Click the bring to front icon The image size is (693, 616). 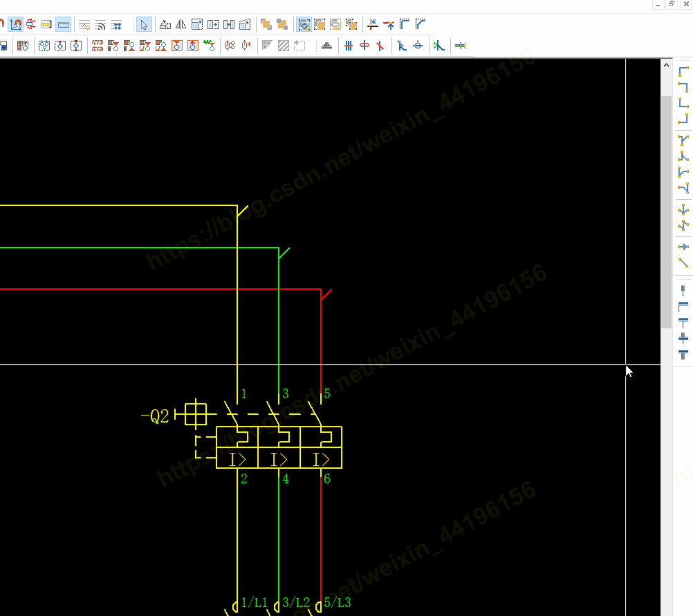coord(266,25)
